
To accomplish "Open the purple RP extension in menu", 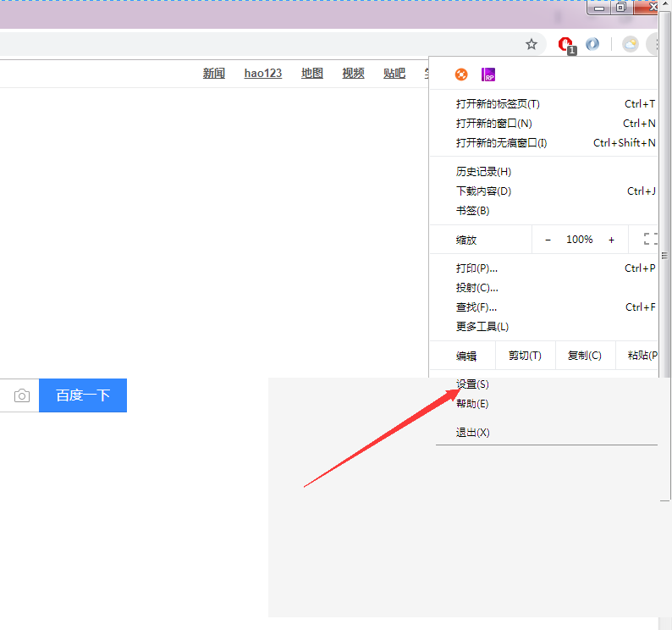I will coord(488,75).
